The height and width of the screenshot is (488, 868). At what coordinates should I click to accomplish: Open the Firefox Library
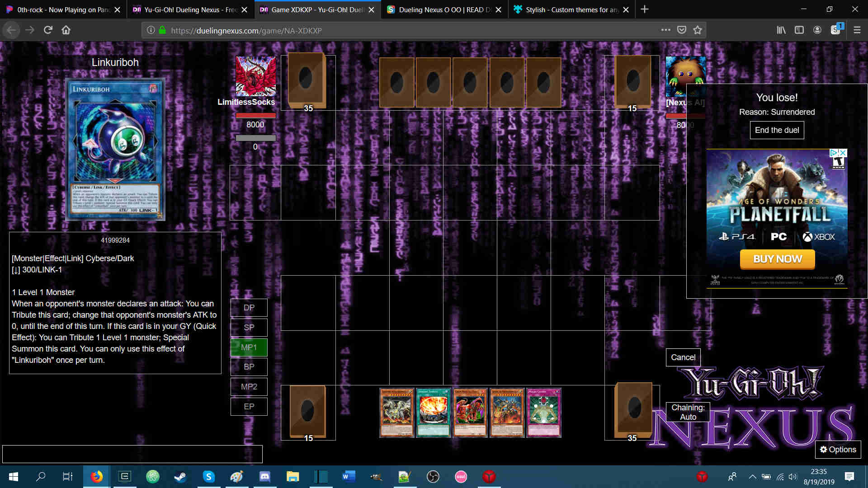[x=781, y=30]
